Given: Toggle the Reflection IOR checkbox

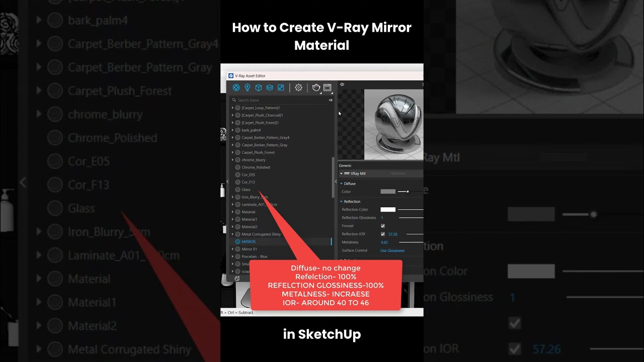Looking at the screenshot, I should 383,234.
